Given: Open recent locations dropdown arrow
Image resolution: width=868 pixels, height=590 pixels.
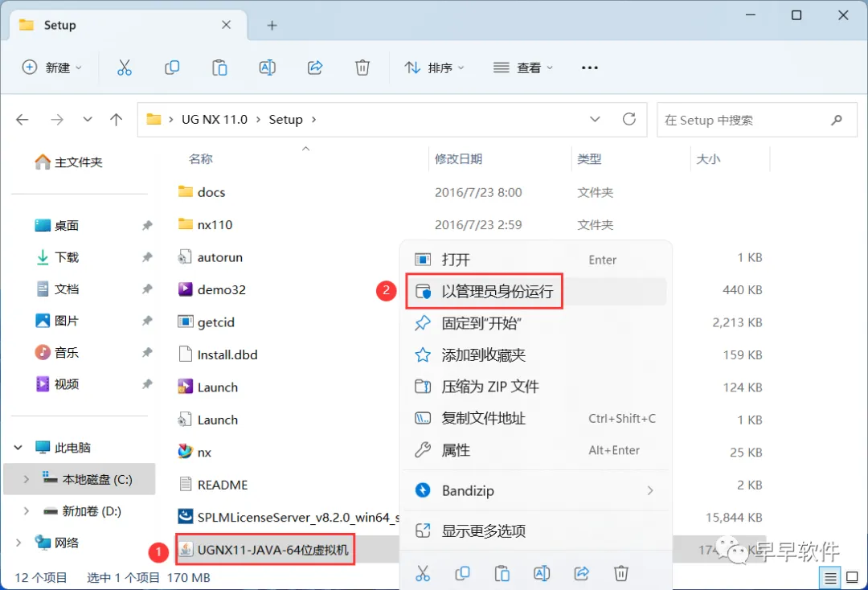Looking at the screenshot, I should point(88,120).
